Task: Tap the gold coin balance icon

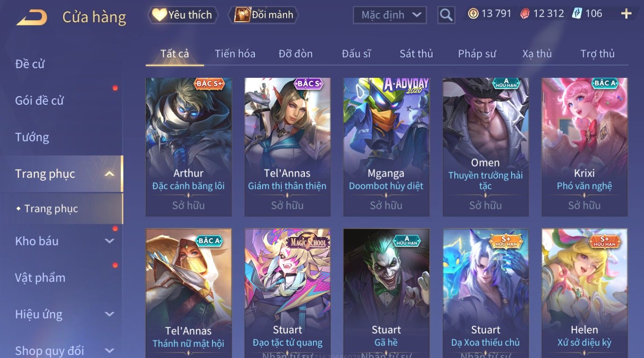Action: click(473, 14)
